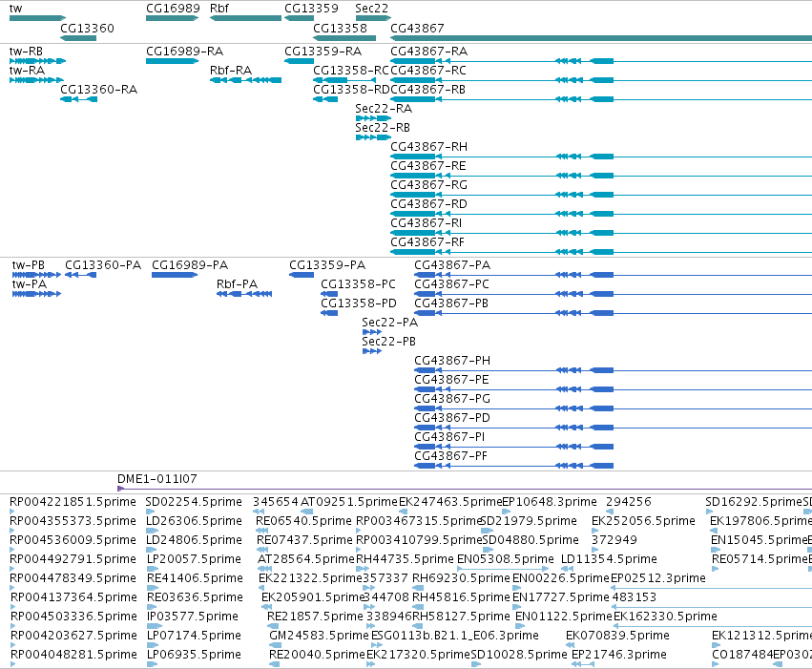Select transcript CG43867-RH
The image size is (812, 669).
[428, 148]
